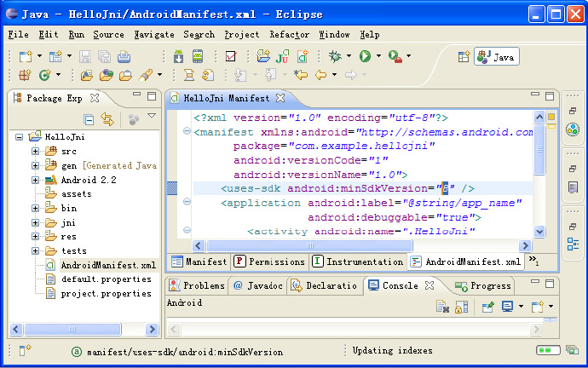Image resolution: width=588 pixels, height=368 pixels.
Task: Expand the jni folder
Action: (x=35, y=222)
